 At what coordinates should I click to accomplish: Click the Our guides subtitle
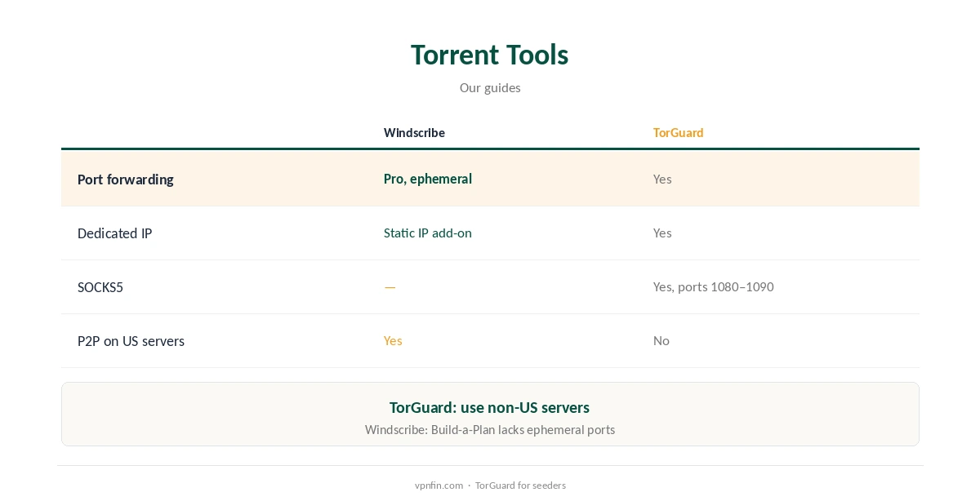[490, 88]
